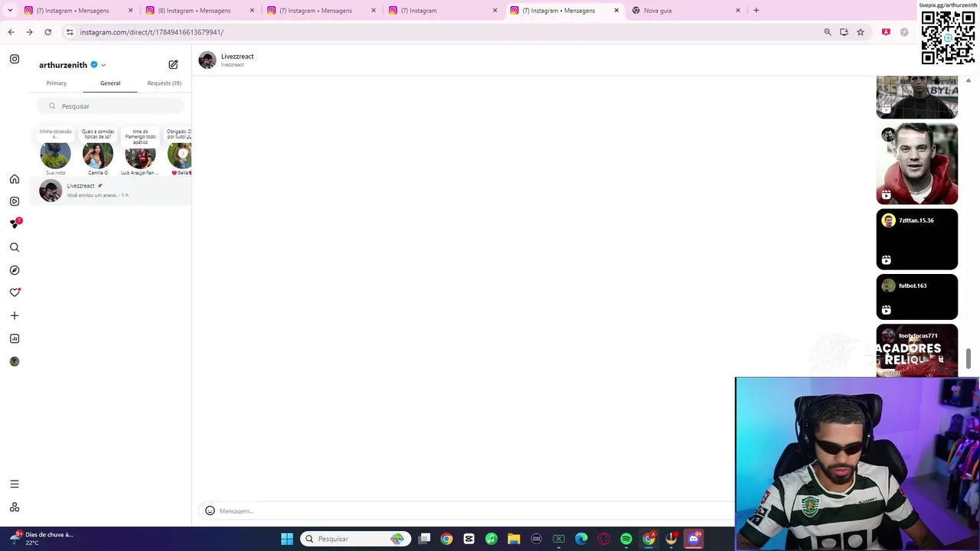Screen dimensions: 980x551
Task: Open Reels from the sidebar
Action: tap(15, 201)
